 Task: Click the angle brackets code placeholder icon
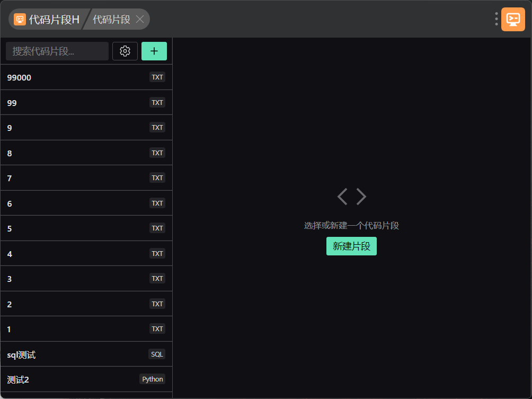pyautogui.click(x=351, y=197)
